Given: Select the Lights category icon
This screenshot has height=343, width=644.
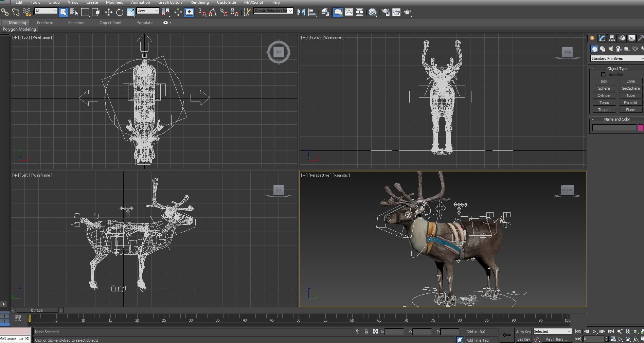Looking at the screenshot, I should [x=611, y=49].
